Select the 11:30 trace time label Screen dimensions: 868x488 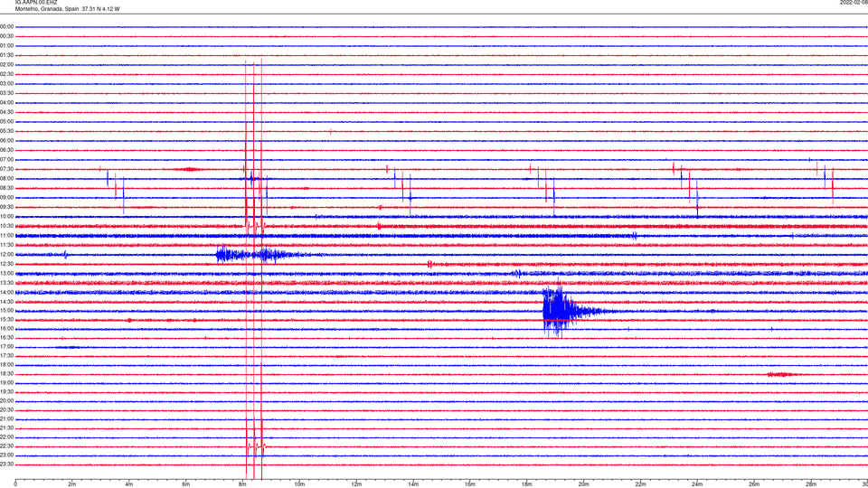6,245
